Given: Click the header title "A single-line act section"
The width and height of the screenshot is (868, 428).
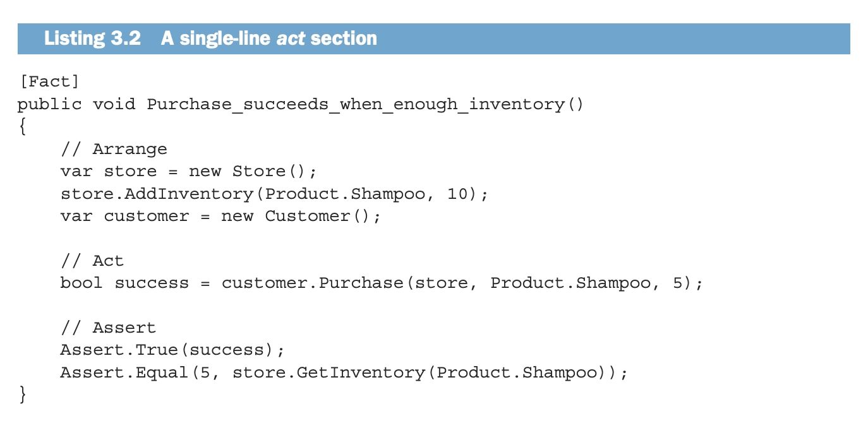Looking at the screenshot, I should click(268, 39).
